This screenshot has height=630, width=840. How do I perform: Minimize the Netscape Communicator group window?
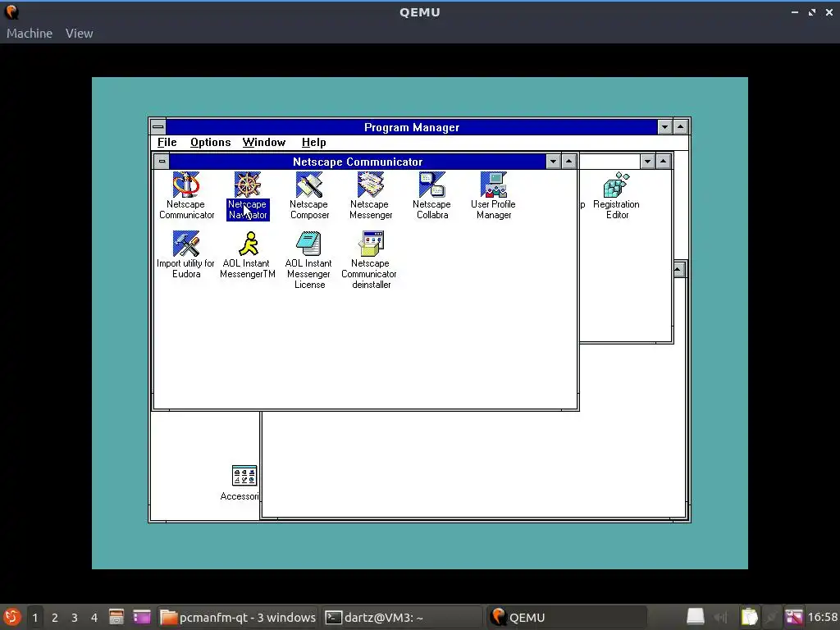553,162
